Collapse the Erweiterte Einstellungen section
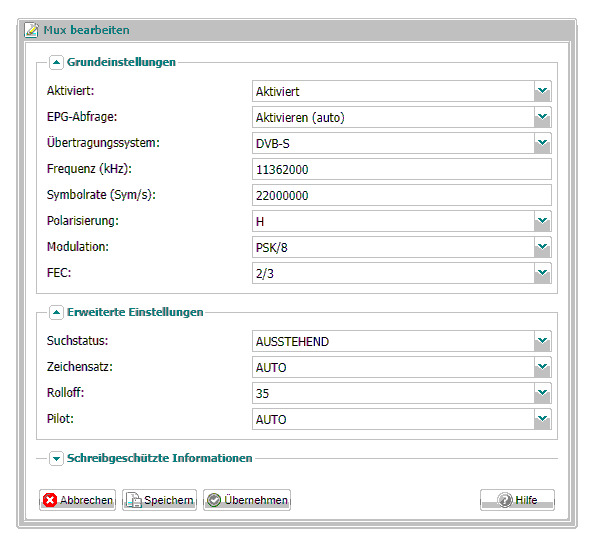Image resolution: width=609 pixels, height=556 pixels. [56, 312]
